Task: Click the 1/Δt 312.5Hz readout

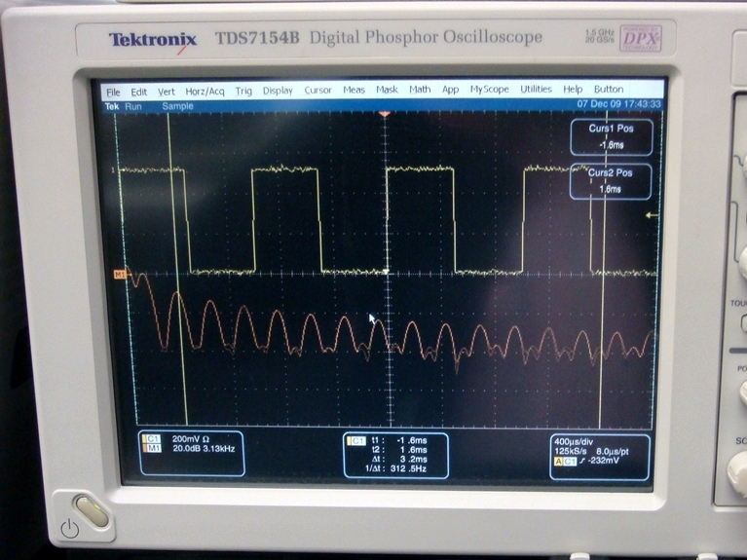Action: point(395,468)
